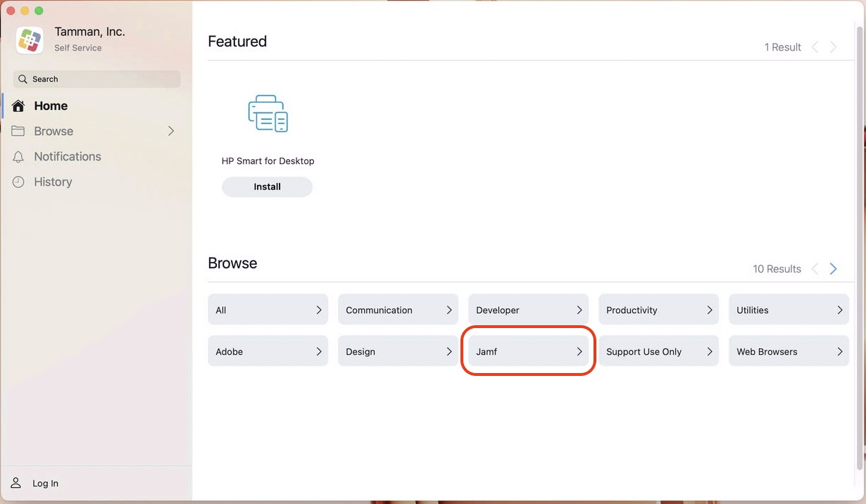
Task: Click the Log In person icon
Action: pyautogui.click(x=16, y=483)
